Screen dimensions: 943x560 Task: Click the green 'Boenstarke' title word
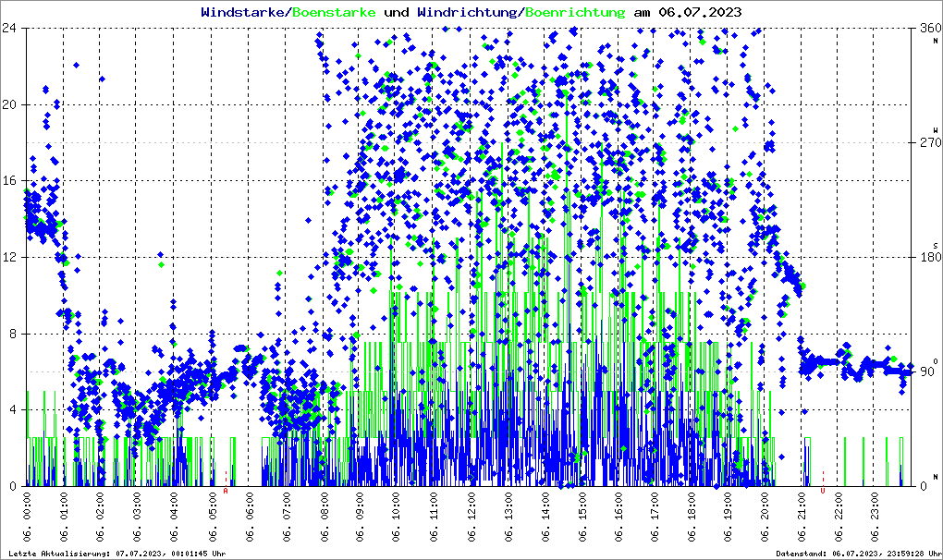pyautogui.click(x=334, y=12)
